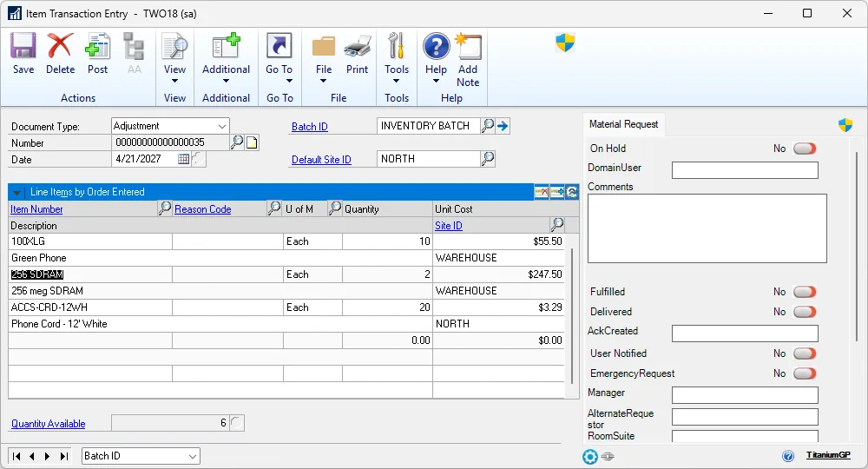Toggle the On Hold switch

805,149
